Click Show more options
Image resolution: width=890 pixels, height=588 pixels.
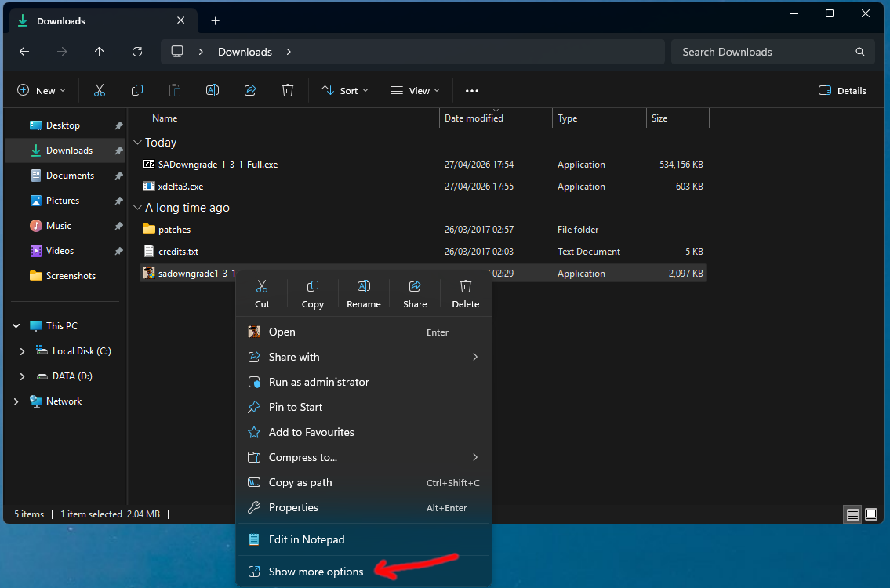point(364,572)
